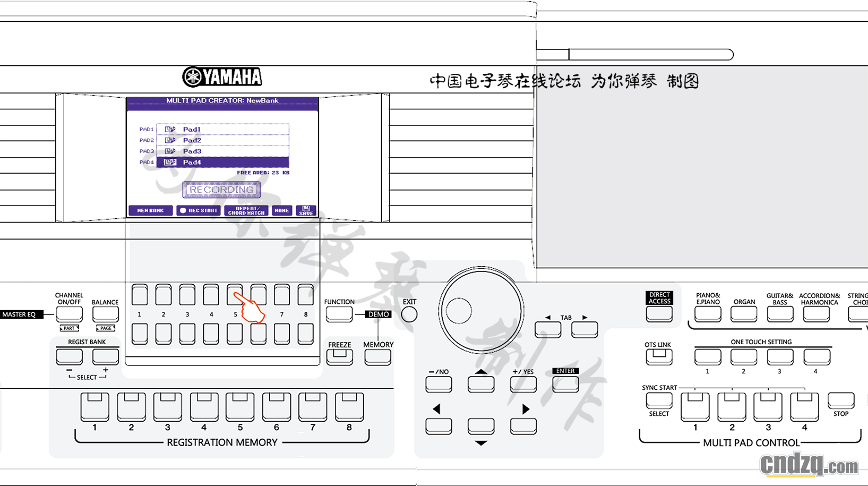The image size is (868, 486).
Task: Select the GUITAR & BASS voice button
Action: [x=780, y=314]
